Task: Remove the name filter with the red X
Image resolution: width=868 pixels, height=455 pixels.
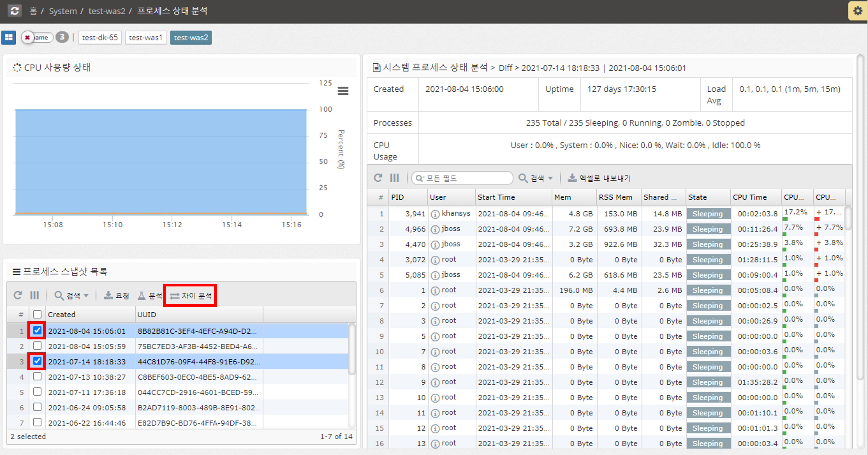Action: [x=27, y=38]
